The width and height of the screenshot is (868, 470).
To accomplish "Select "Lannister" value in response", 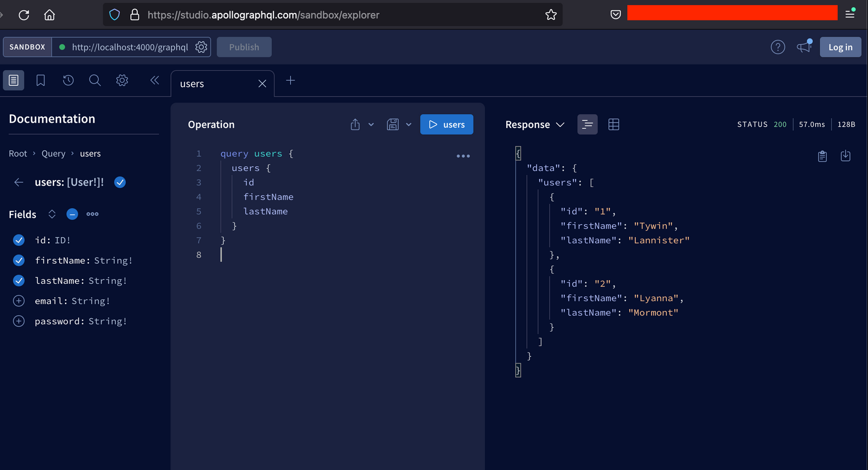I will tap(659, 240).
